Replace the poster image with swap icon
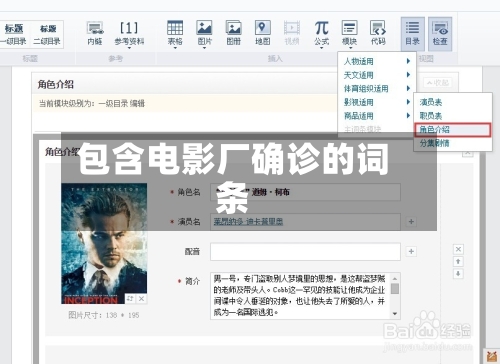This screenshot has height=364, width=500. [x=130, y=299]
